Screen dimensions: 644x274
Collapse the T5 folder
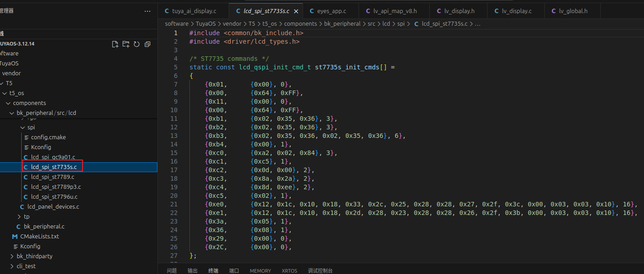[x=9, y=83]
